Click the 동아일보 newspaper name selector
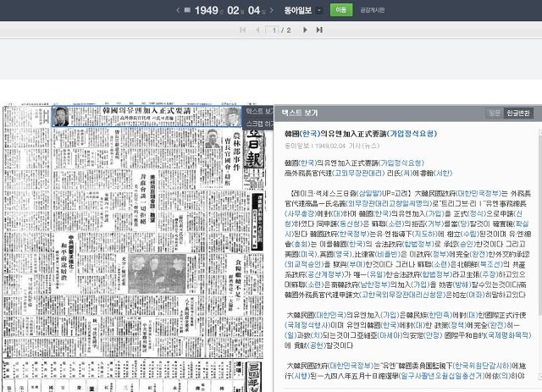The height and width of the screenshot is (392, 542). 298,10
